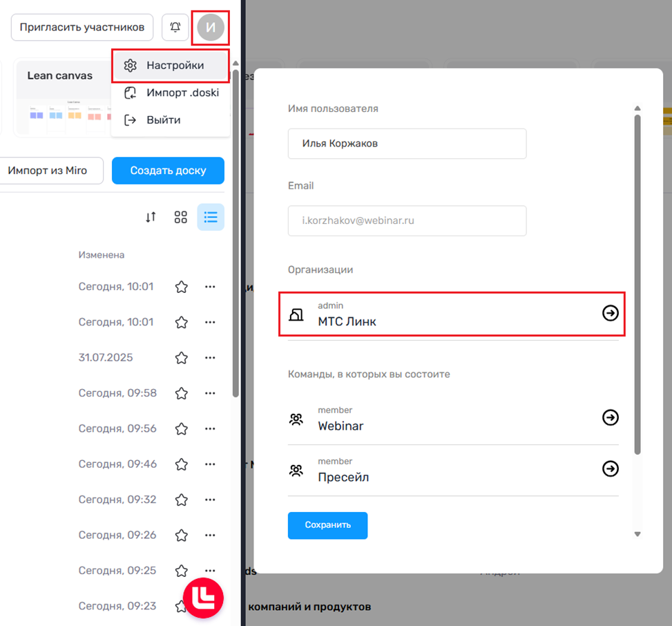Star the board changed on 31.07.2025
672x626 pixels.
pos(181,358)
